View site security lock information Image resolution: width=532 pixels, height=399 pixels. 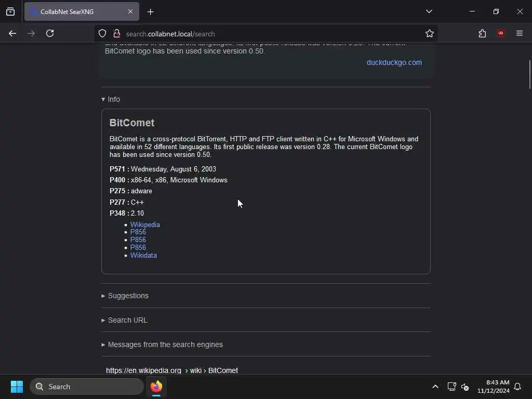pyautogui.click(x=117, y=34)
